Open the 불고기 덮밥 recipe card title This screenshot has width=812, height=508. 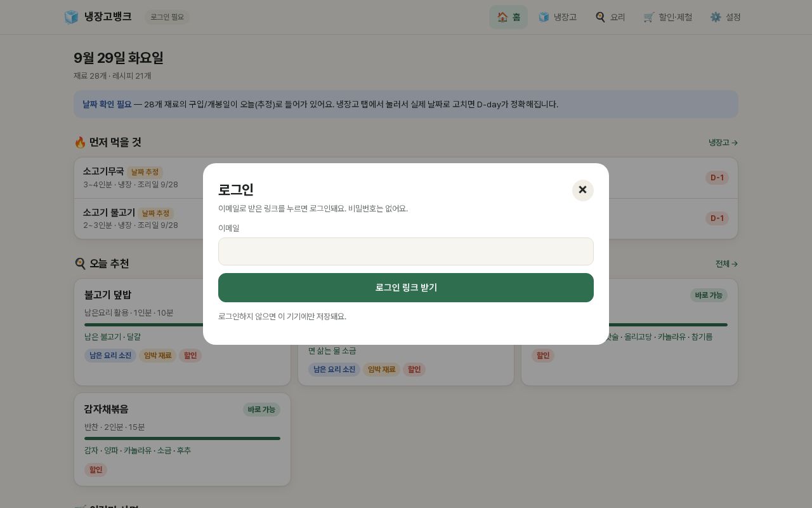108,295
